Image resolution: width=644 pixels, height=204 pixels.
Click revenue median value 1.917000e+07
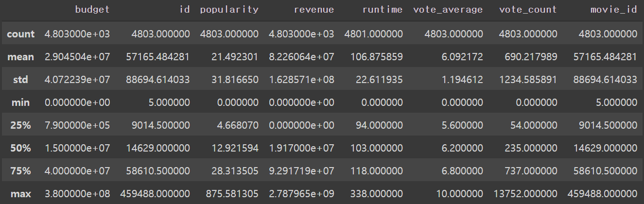[302, 148]
